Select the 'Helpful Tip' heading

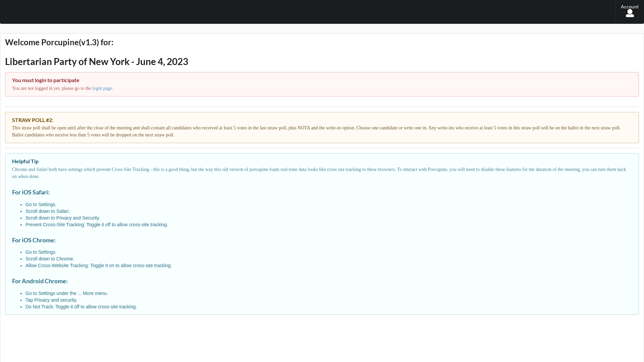coord(25,161)
